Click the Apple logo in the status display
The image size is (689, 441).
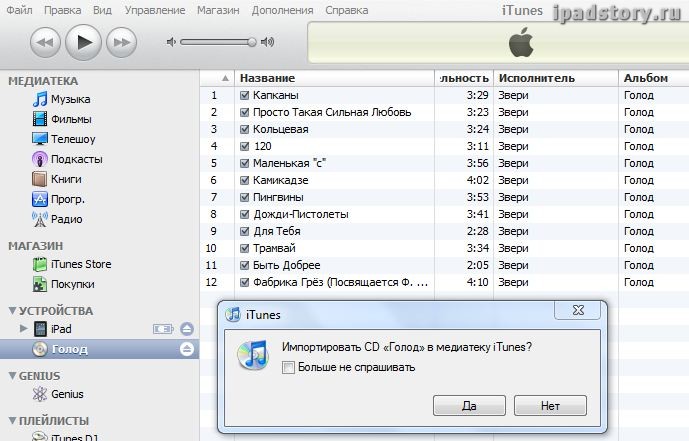(x=521, y=42)
